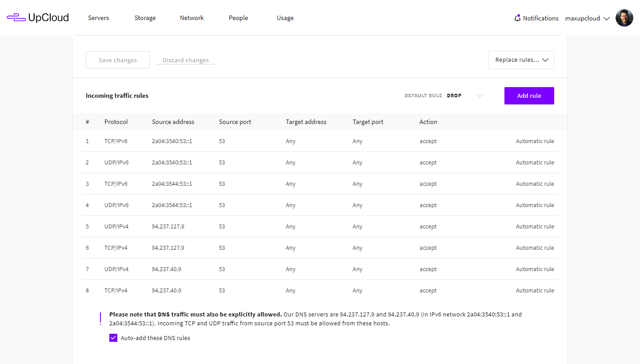Screen dimensions: 640x364
Task: Open the Network menu item
Action: pyautogui.click(x=192, y=18)
